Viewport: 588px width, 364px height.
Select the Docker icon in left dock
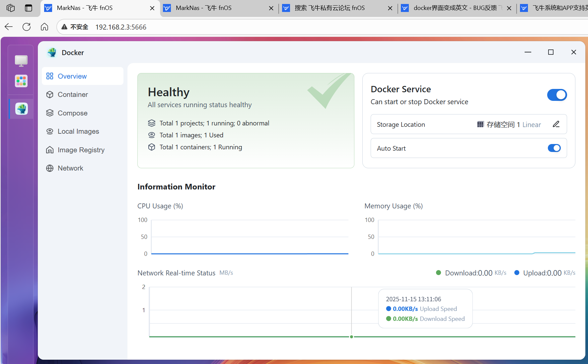(x=21, y=109)
